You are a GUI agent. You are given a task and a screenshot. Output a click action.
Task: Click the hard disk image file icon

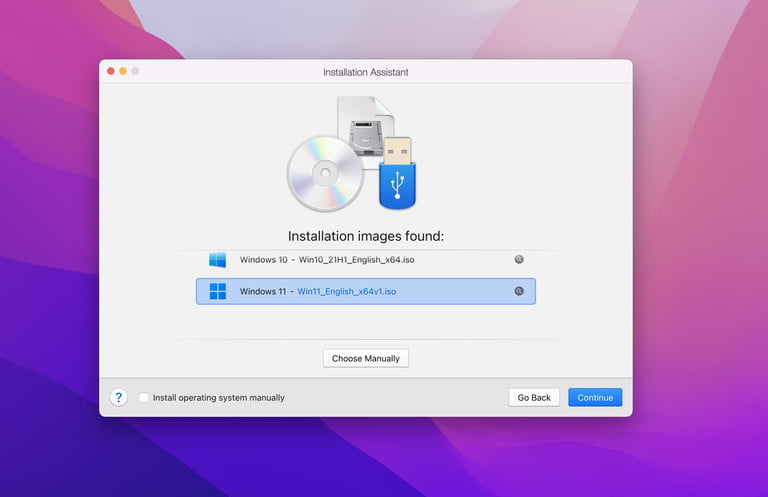[x=366, y=127]
